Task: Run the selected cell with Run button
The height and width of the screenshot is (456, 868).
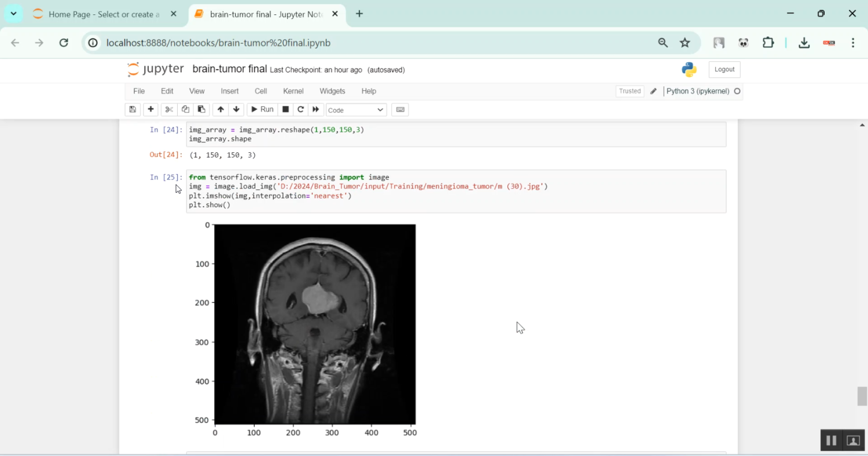Action: tap(262, 109)
